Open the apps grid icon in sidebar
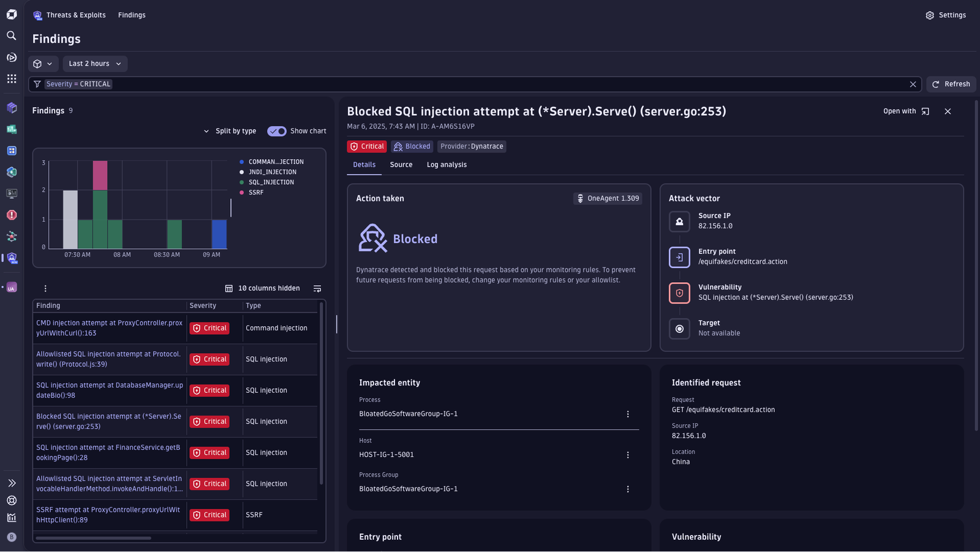The height and width of the screenshot is (552, 980). pyautogui.click(x=12, y=79)
